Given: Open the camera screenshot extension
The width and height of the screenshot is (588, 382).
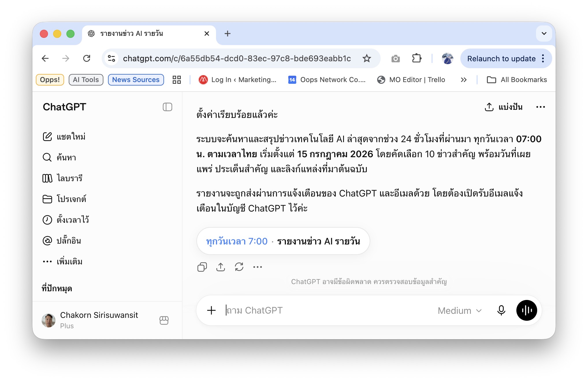Looking at the screenshot, I should 396,59.
